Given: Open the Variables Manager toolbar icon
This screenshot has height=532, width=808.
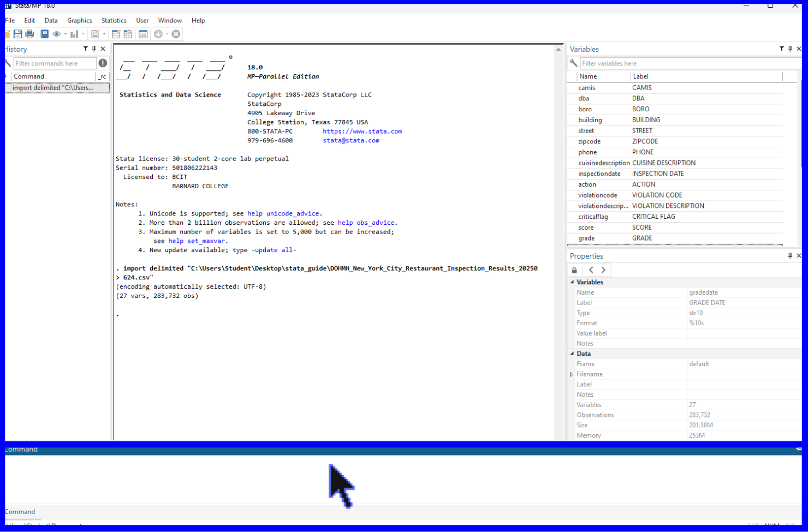Looking at the screenshot, I should tap(143, 34).
